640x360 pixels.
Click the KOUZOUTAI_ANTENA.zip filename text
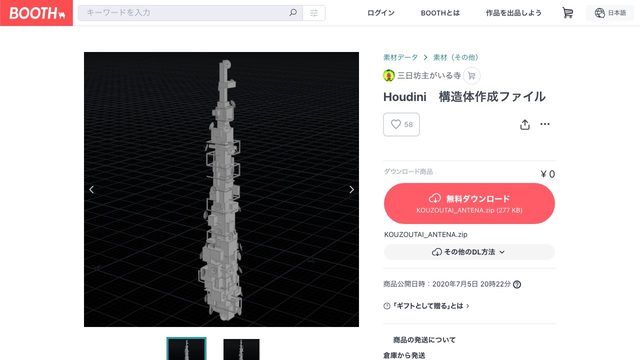[x=426, y=235]
